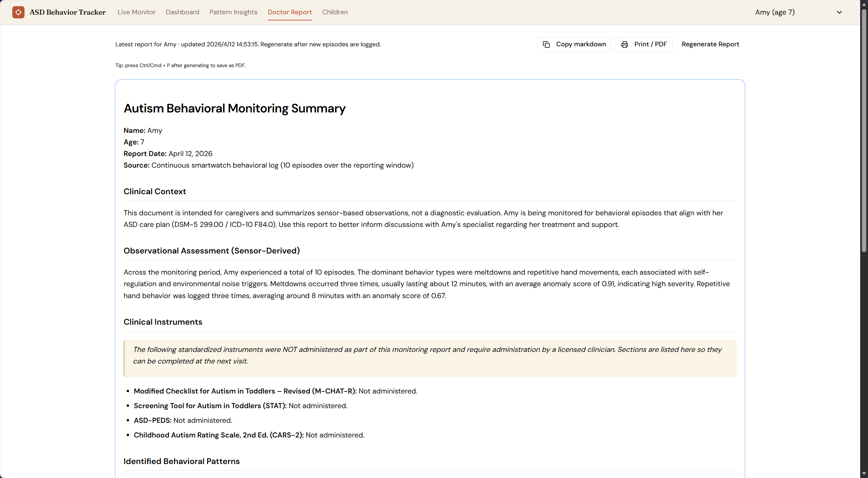This screenshot has width=868, height=478.
Task: Go to the Pattern Insights tab
Action: click(233, 12)
